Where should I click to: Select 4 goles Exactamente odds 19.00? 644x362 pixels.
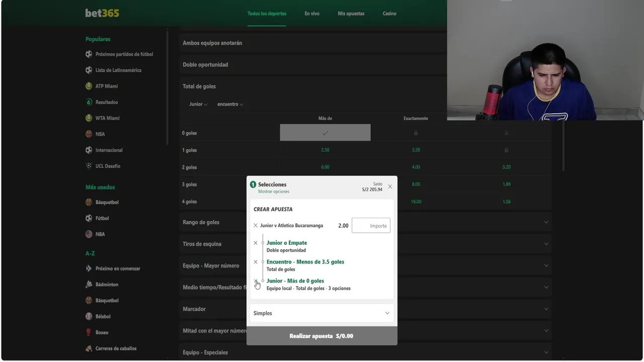pos(416,201)
